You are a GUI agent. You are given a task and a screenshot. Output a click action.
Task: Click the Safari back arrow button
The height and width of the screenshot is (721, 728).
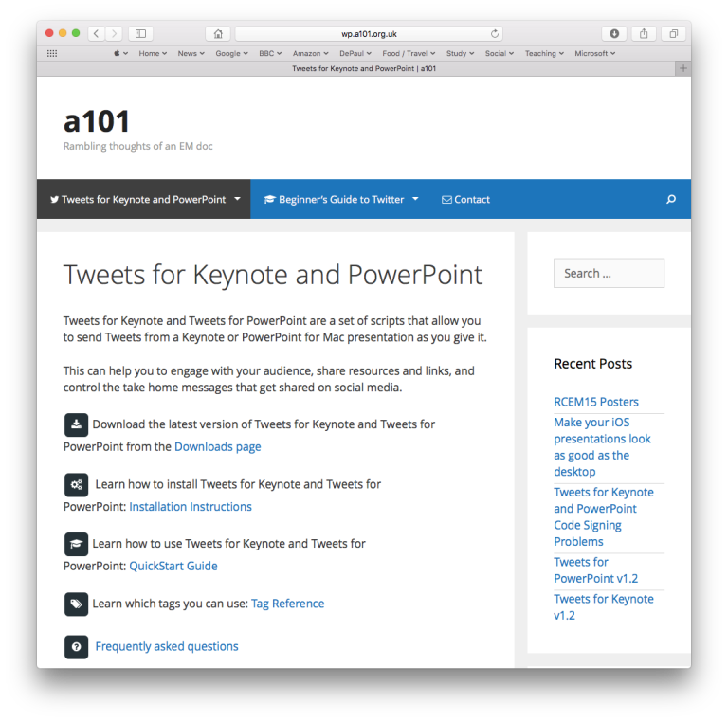97,34
